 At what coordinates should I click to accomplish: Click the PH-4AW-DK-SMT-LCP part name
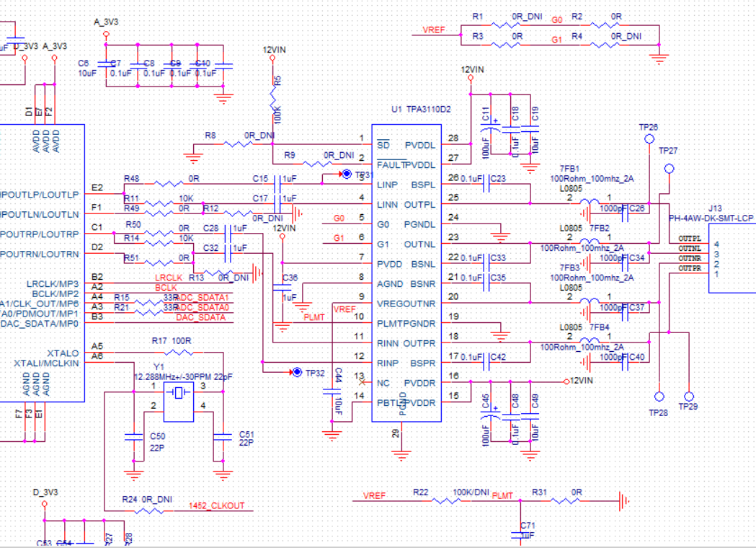711,218
